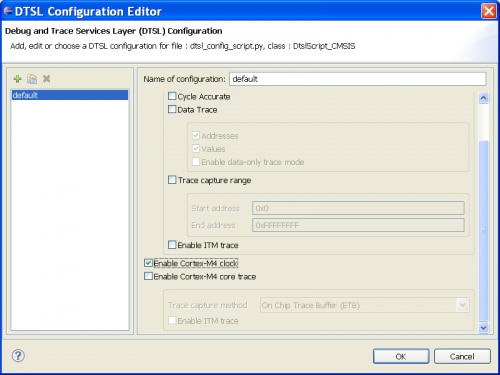Click the vertical scrollbar thumb
500x375 pixels.
(483, 231)
